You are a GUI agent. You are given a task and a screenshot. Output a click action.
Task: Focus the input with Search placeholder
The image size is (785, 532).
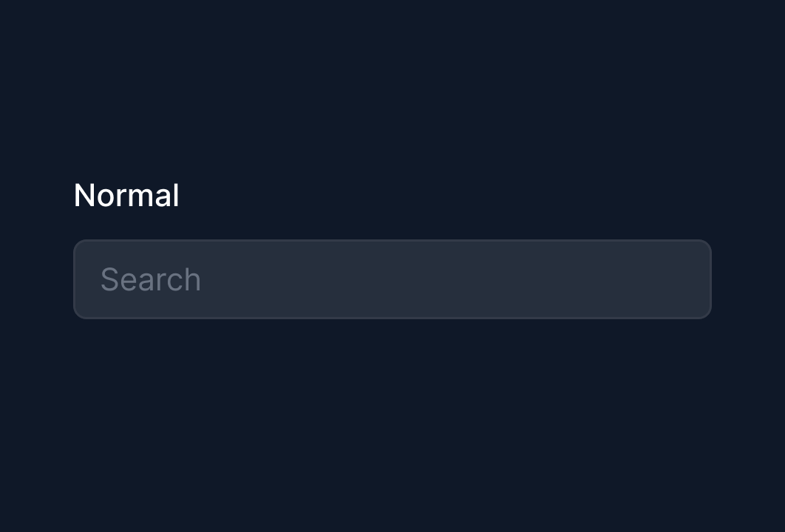(x=392, y=279)
